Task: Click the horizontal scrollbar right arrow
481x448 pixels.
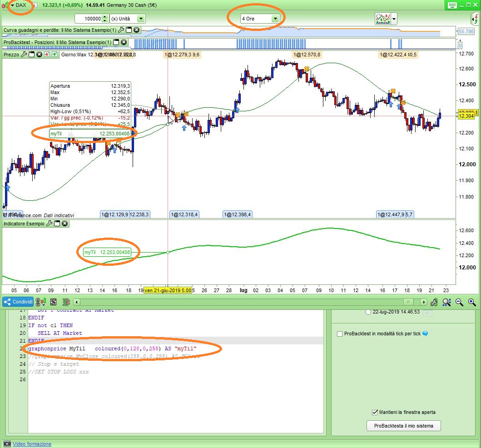Action: tap(423, 302)
